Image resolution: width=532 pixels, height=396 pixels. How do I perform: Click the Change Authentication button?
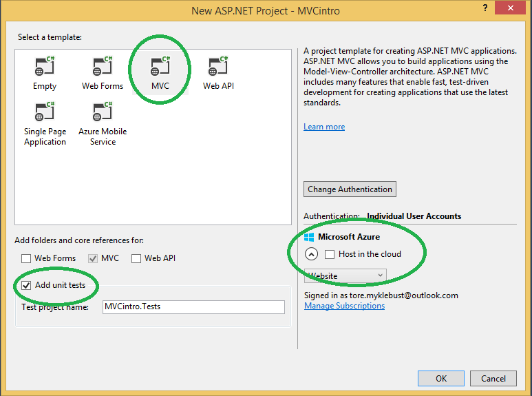[350, 189]
